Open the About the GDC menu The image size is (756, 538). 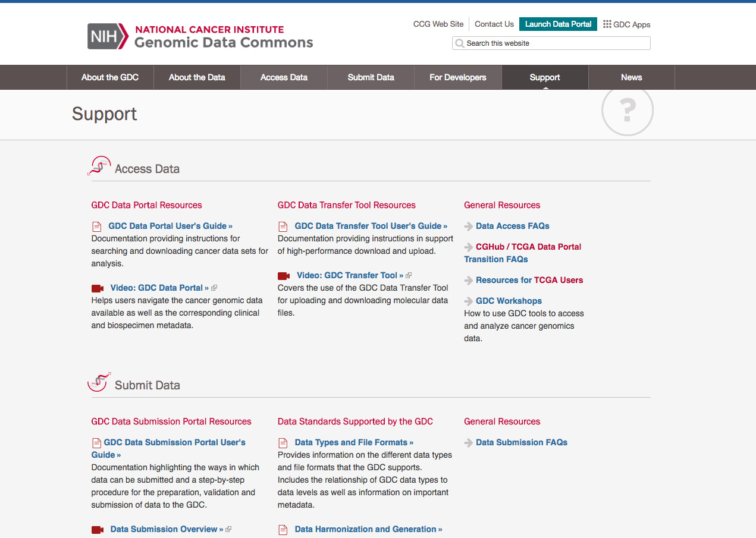[x=110, y=77]
